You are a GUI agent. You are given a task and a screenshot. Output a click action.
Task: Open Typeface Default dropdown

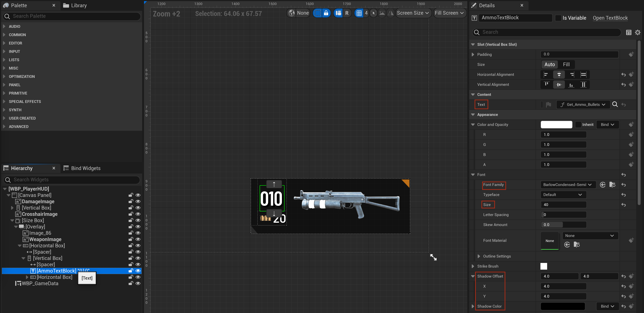click(x=563, y=195)
